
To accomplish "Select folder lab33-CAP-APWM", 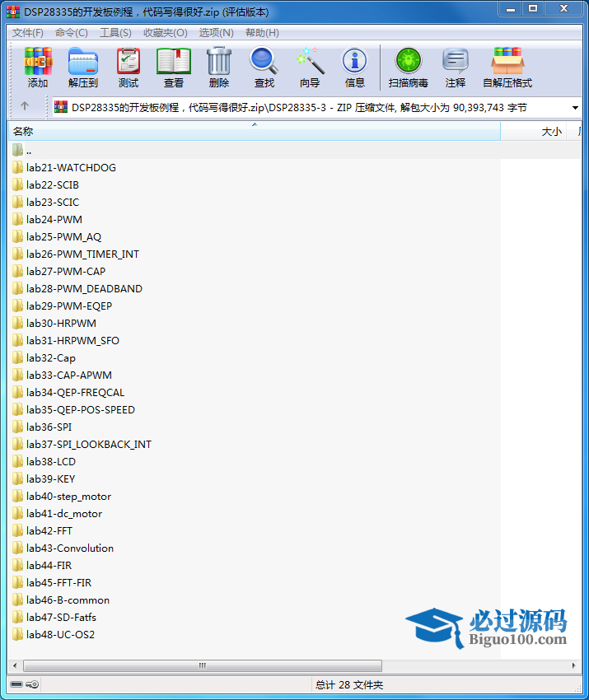I will click(x=62, y=375).
